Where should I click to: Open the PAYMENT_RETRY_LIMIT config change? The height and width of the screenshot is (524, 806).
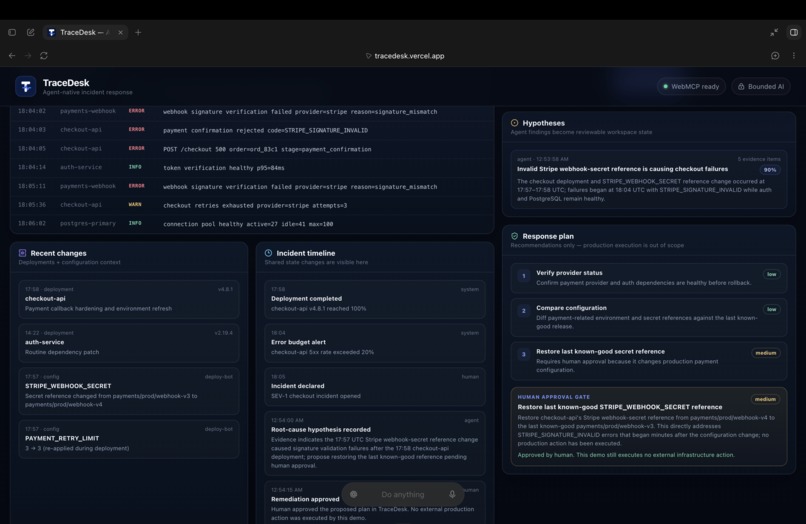[x=129, y=439]
